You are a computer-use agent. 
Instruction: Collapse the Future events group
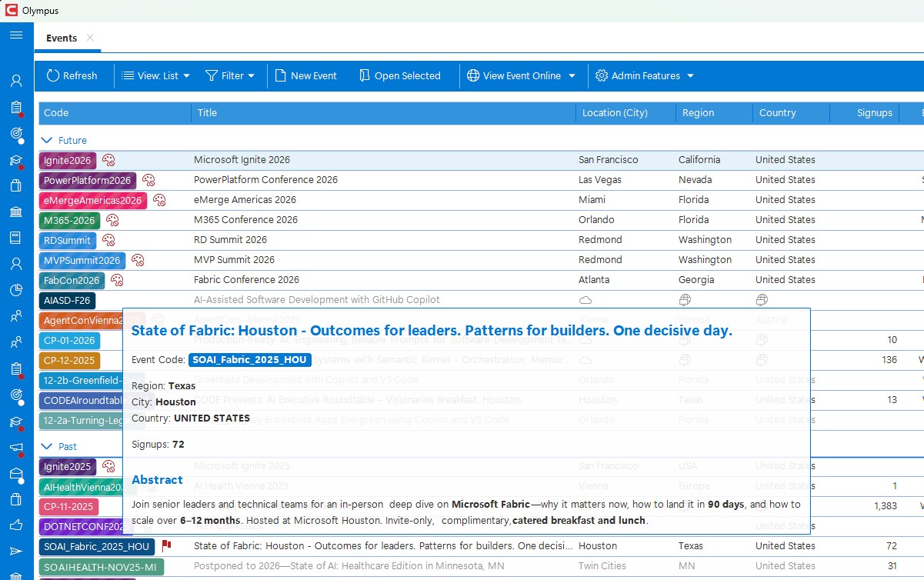(47, 141)
